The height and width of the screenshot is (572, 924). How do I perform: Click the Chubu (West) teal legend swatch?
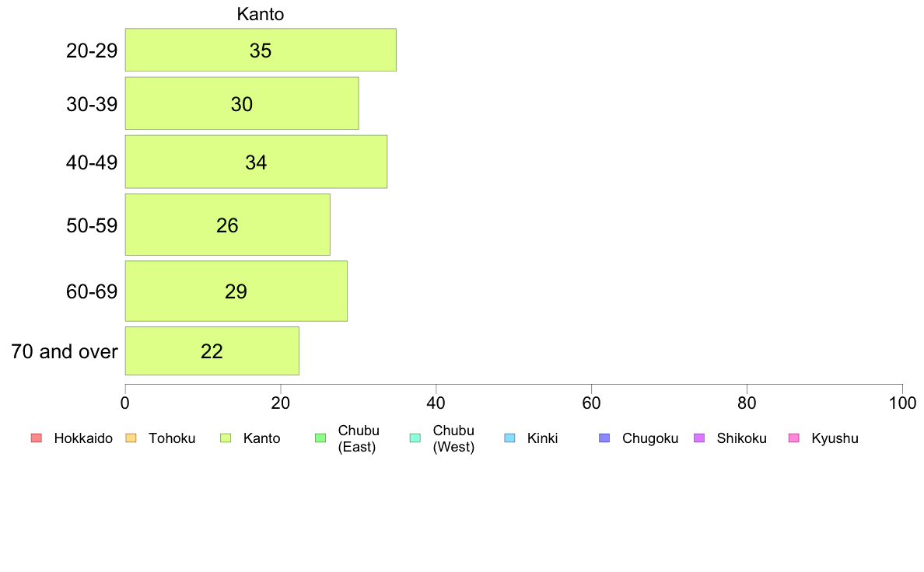click(415, 438)
